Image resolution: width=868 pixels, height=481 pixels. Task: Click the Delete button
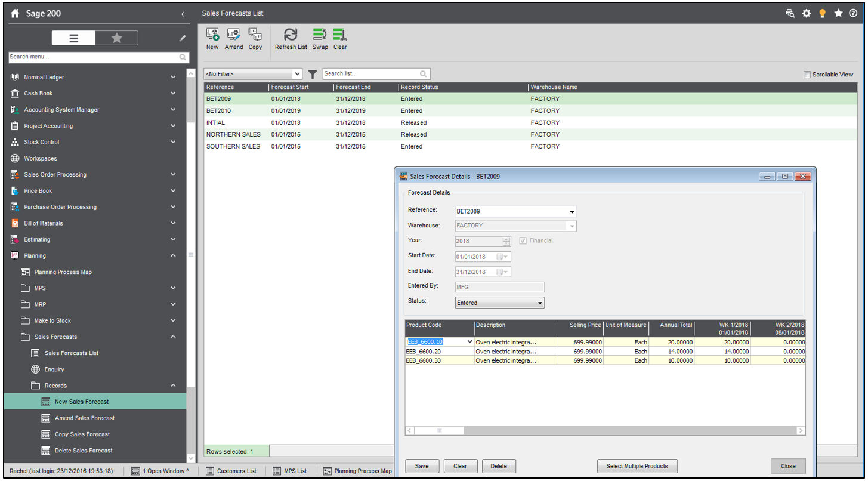coord(499,466)
